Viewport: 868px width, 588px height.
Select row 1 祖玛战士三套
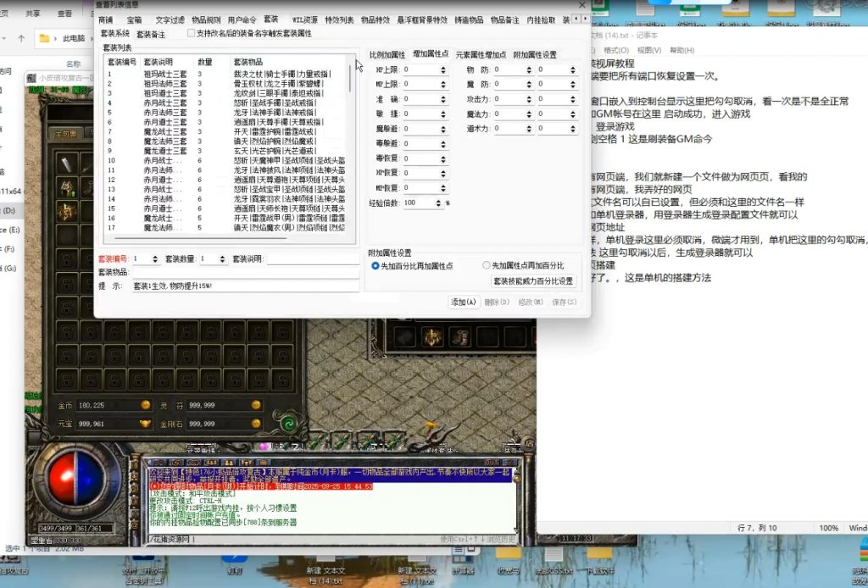point(227,74)
